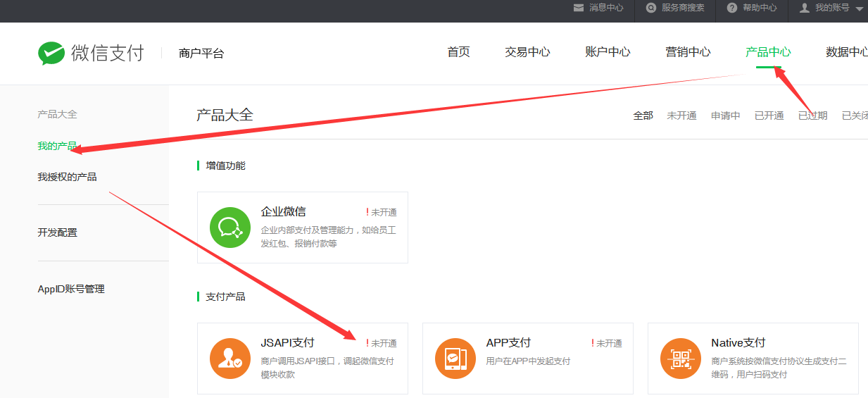The width and height of the screenshot is (868, 398).
Task: Filter products by 未开通 status
Action: click(681, 116)
